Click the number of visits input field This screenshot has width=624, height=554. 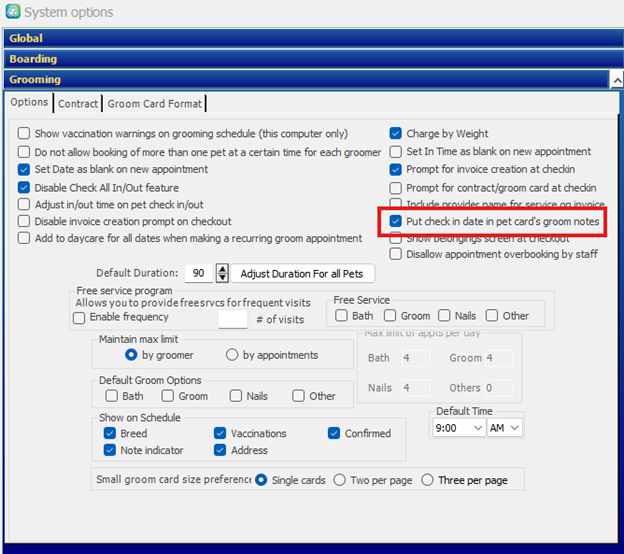coord(233,319)
